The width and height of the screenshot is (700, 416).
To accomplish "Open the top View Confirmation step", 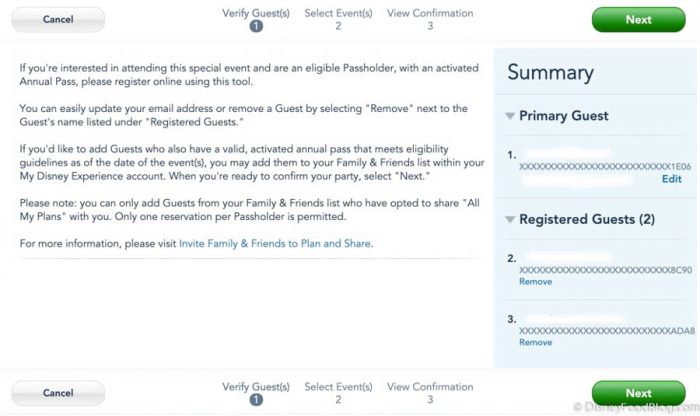I will point(430,19).
